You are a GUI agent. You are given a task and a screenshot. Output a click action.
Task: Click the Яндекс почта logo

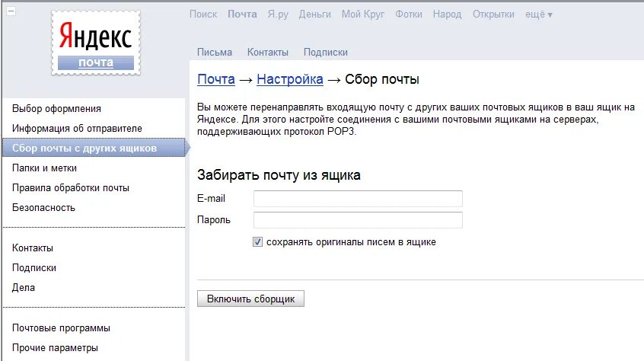click(x=96, y=43)
